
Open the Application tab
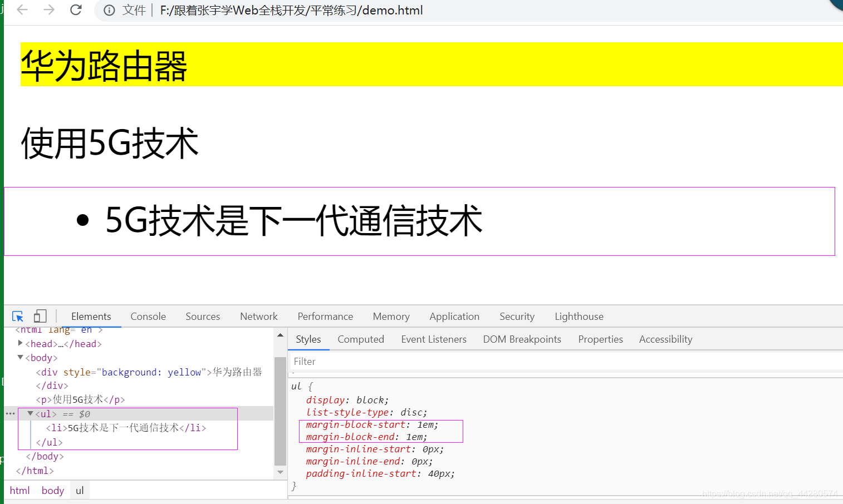point(454,316)
